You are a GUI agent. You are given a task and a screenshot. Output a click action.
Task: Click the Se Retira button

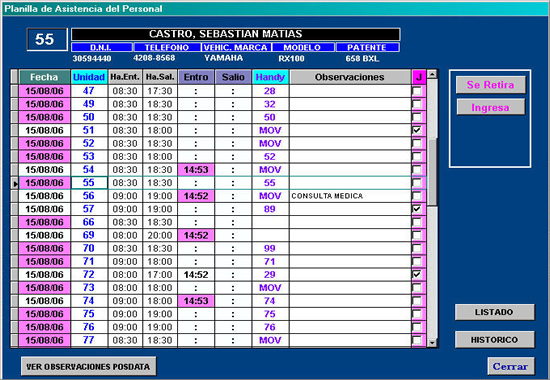(490, 85)
